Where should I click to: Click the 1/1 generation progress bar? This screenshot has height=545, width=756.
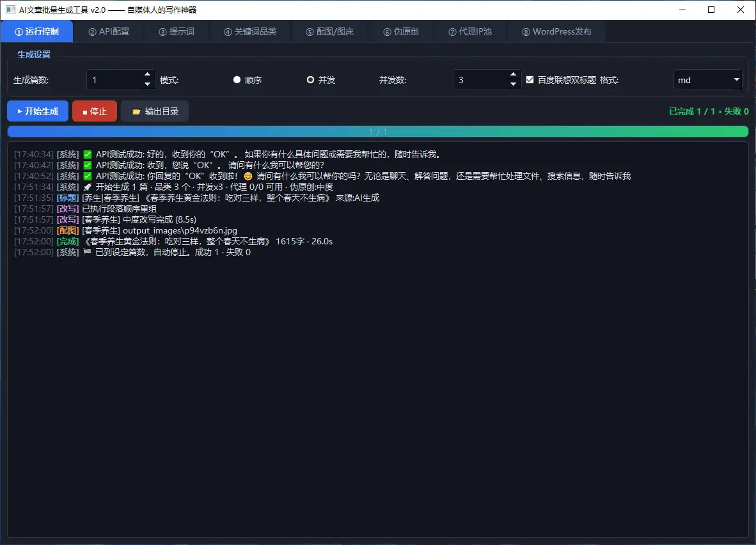point(378,132)
